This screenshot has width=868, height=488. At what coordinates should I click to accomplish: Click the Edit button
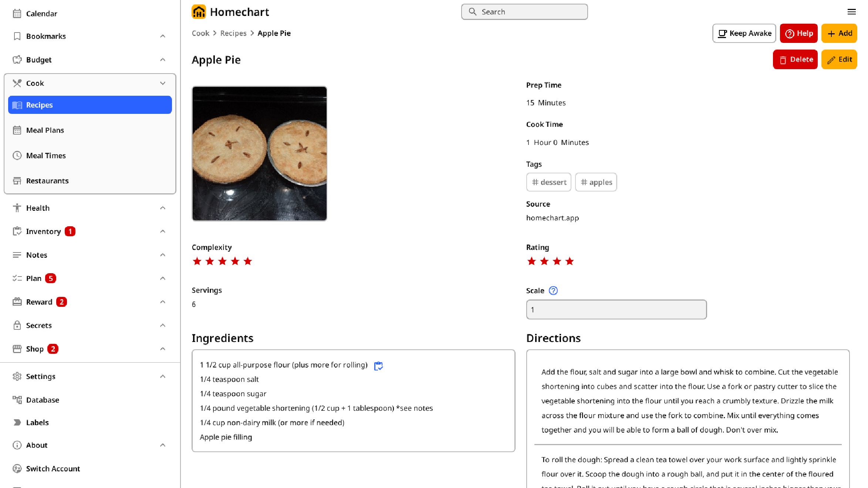point(839,59)
